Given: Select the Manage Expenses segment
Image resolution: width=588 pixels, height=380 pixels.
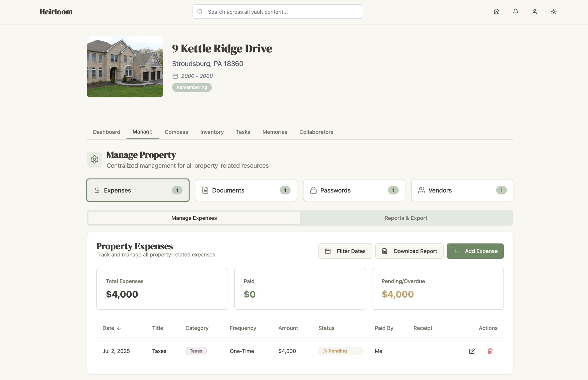Looking at the screenshot, I should [x=194, y=218].
